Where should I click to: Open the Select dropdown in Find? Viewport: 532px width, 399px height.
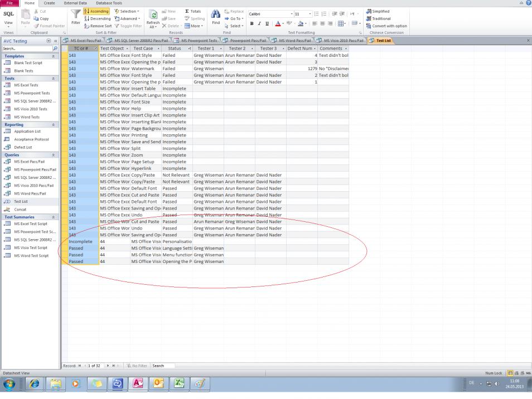pyautogui.click(x=234, y=26)
